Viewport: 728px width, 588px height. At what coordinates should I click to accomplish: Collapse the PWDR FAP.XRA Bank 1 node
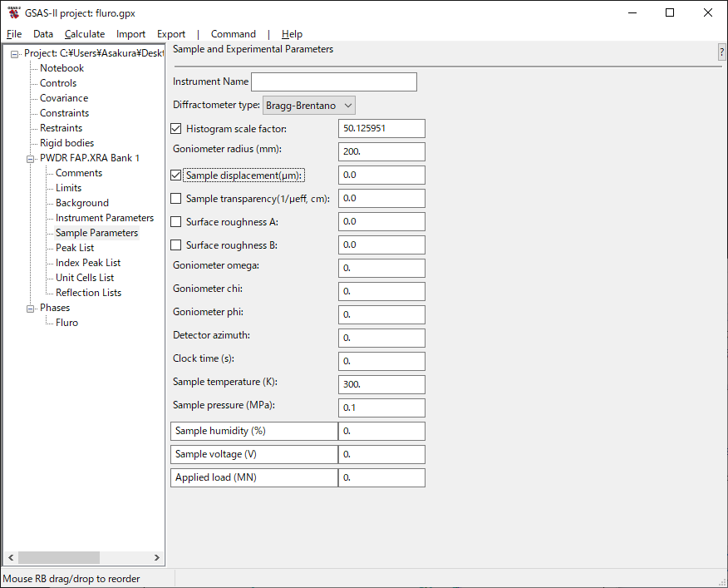[31, 158]
